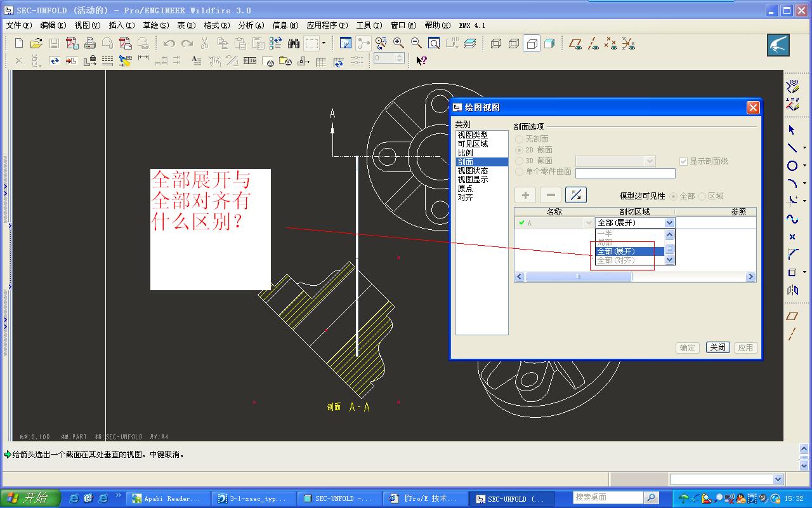Click the printer icon in the toolbar
Viewport: 812px width, 508px height.
tap(90, 43)
